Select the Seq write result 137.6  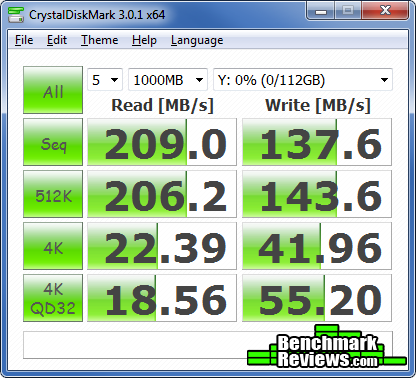click(x=317, y=142)
